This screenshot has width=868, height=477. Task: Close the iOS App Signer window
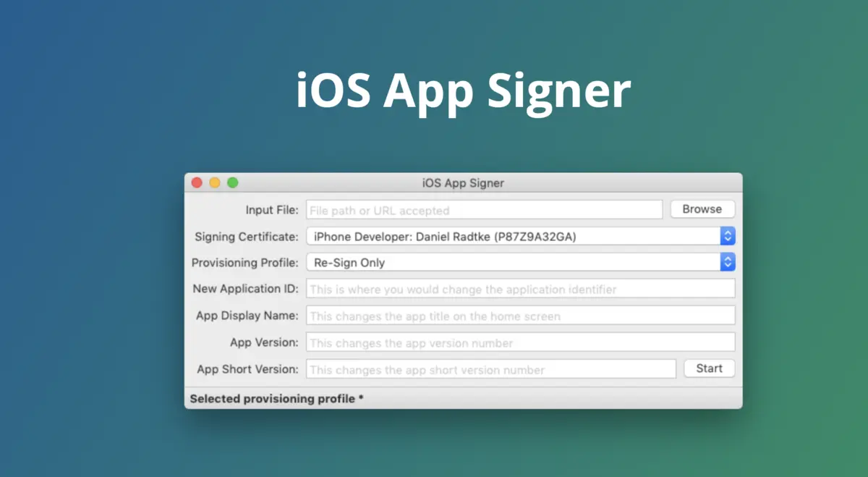click(x=197, y=183)
